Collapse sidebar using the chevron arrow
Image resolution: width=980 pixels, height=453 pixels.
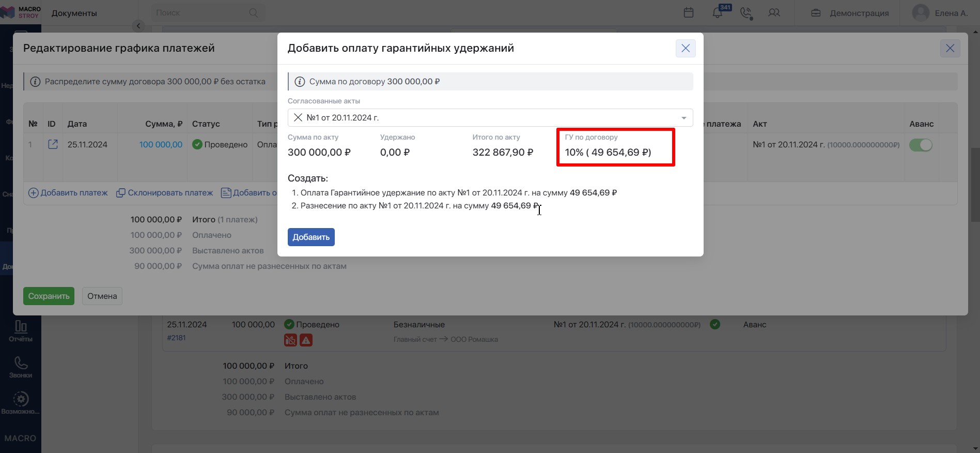(138, 25)
